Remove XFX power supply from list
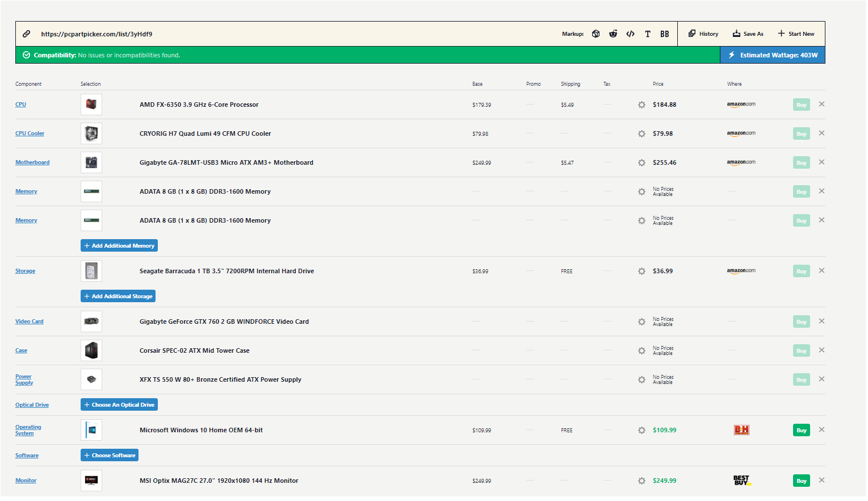This screenshot has width=868, height=501. click(821, 379)
